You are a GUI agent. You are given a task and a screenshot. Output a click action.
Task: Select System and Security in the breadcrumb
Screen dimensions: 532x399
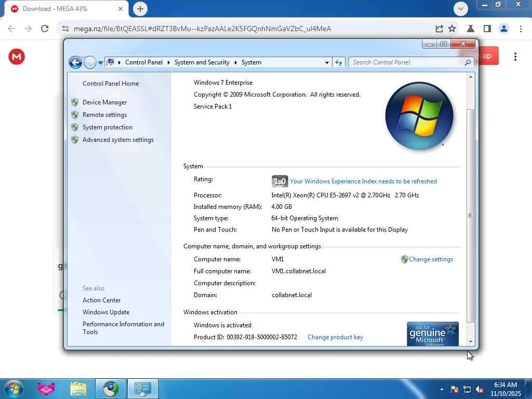coord(202,62)
